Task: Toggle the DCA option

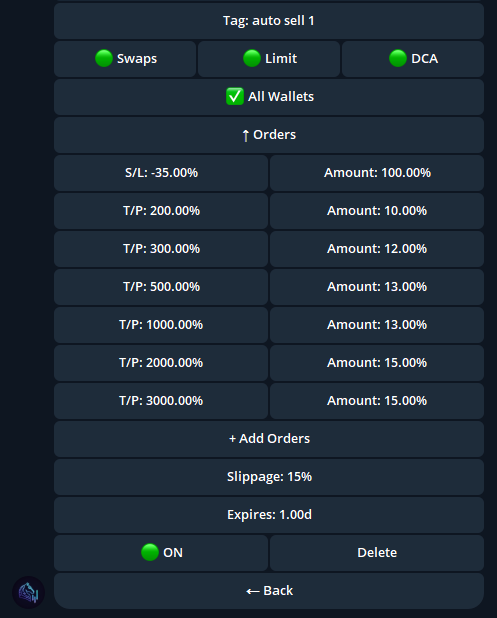Action: (413, 59)
